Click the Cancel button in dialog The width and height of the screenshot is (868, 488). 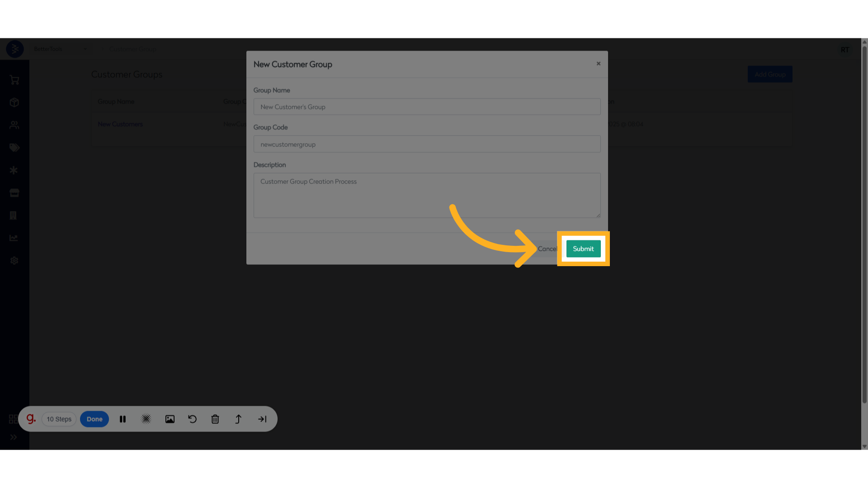(547, 249)
